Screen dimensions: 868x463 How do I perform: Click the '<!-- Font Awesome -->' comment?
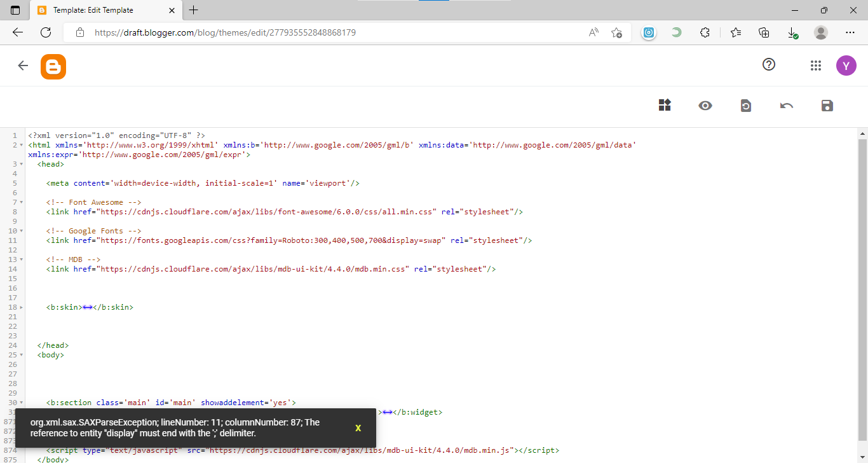(94, 202)
